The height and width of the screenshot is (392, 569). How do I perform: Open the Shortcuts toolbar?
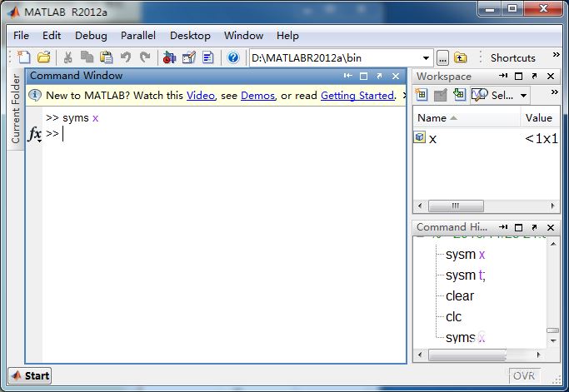coord(512,58)
